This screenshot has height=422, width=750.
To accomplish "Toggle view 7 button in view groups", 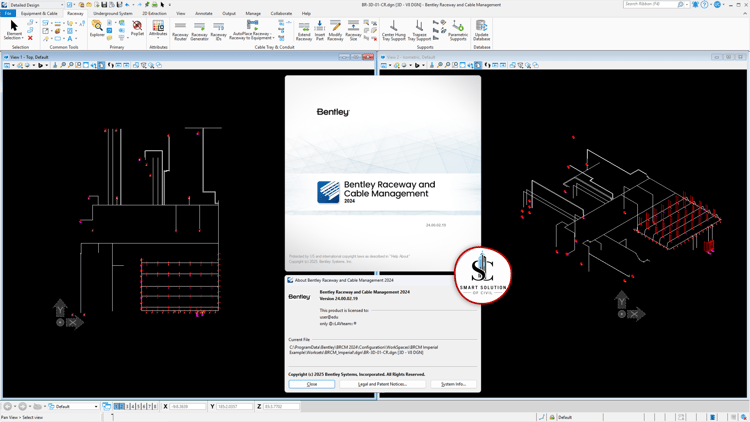I will [x=150, y=406].
